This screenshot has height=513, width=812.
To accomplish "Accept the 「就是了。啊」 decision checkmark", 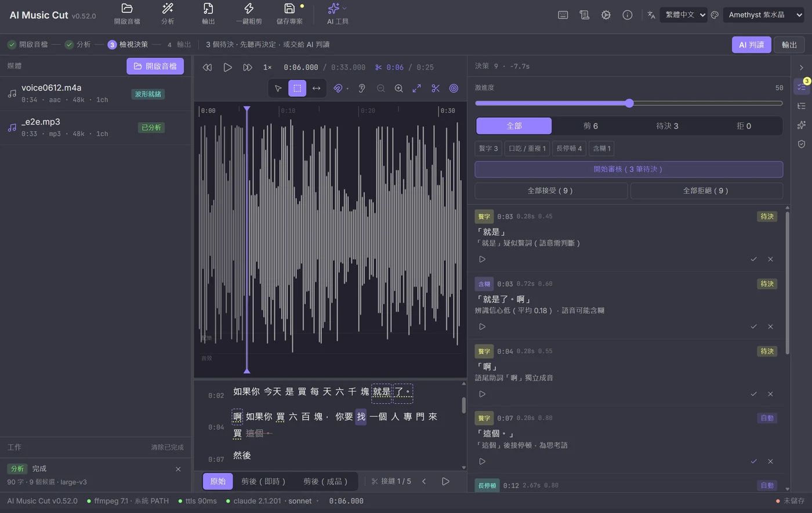I will pyautogui.click(x=753, y=326).
